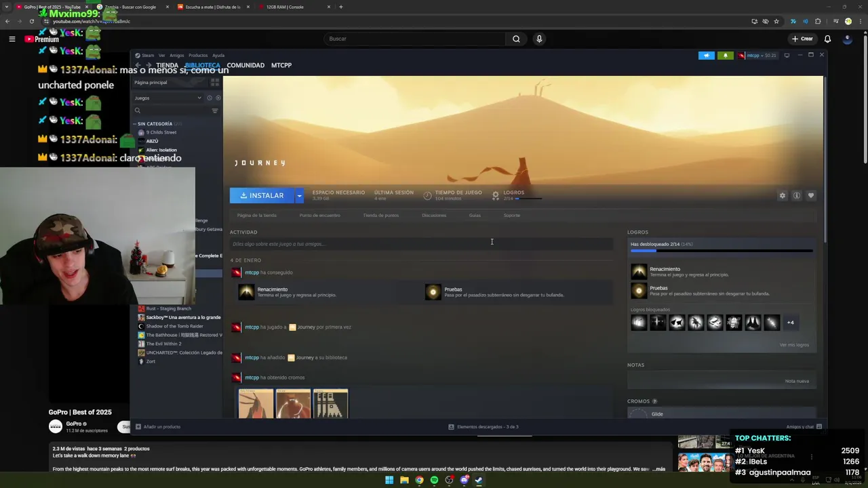
Task: Select Alien: Isolation in library list
Action: pyautogui.click(x=161, y=150)
